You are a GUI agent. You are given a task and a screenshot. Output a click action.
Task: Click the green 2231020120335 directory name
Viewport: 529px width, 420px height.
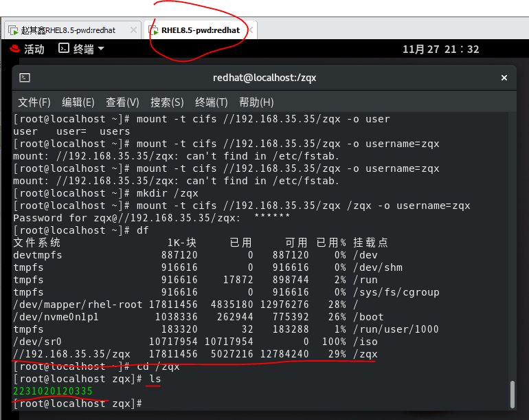[53, 391]
